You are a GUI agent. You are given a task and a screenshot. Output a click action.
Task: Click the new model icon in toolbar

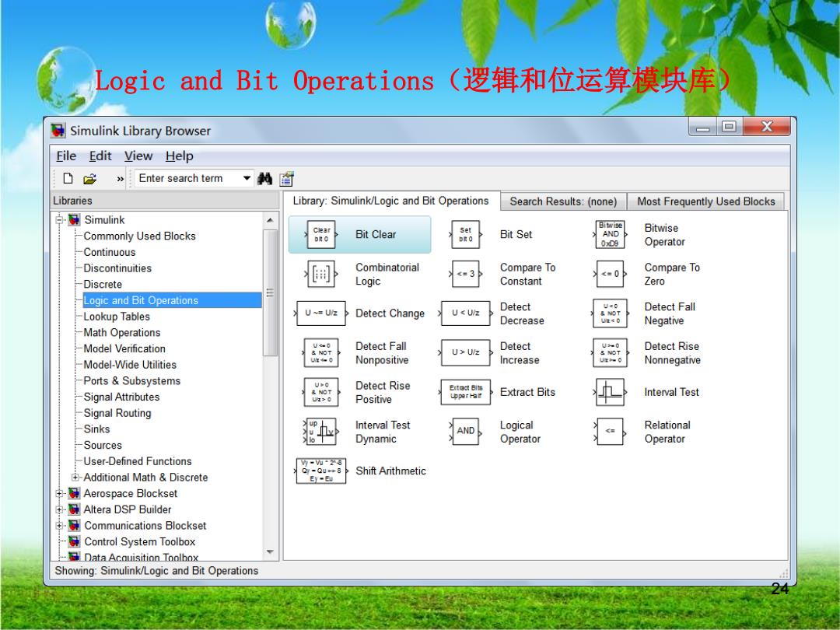pos(68,178)
